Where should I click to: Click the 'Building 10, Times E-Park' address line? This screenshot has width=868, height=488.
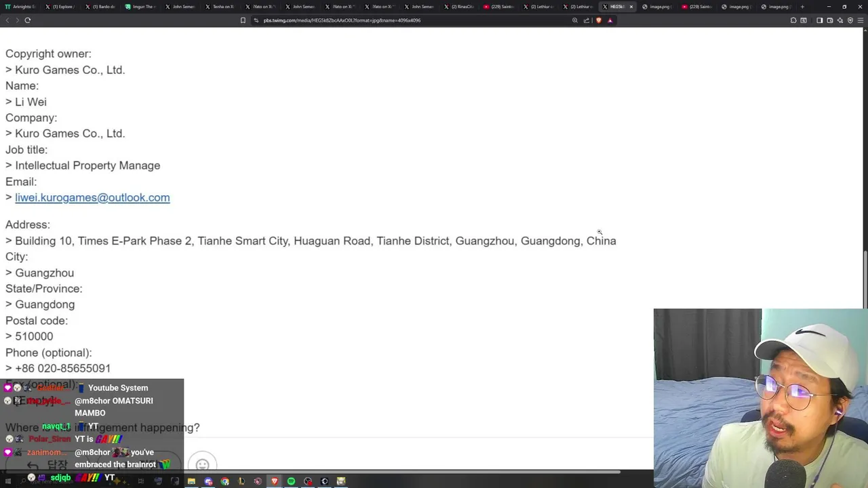click(x=311, y=241)
